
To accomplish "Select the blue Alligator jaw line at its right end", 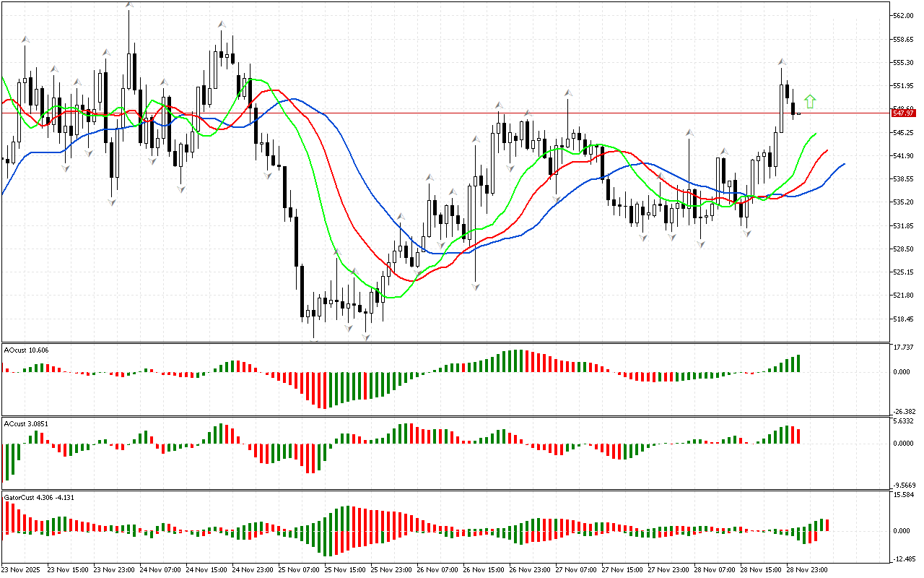I will [842, 165].
